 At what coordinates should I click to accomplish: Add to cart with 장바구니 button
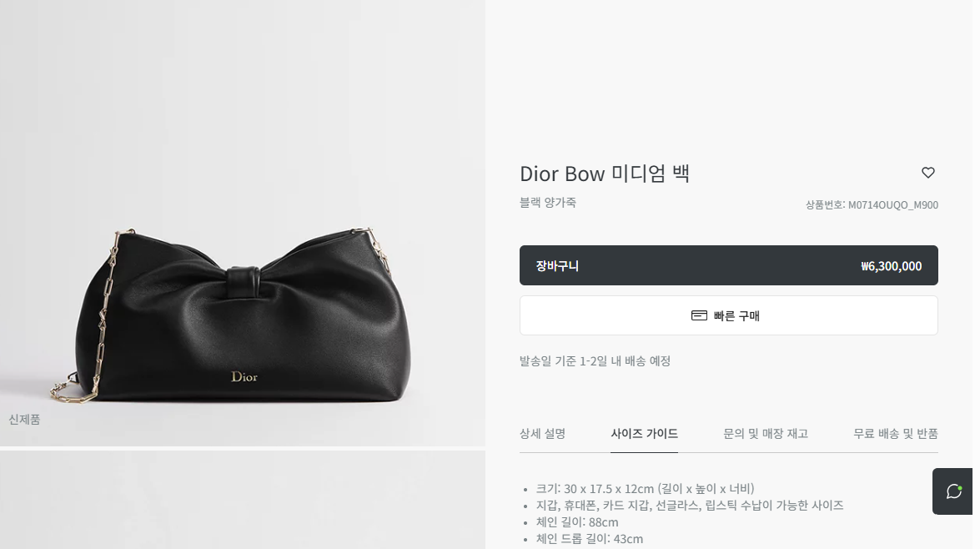click(728, 265)
